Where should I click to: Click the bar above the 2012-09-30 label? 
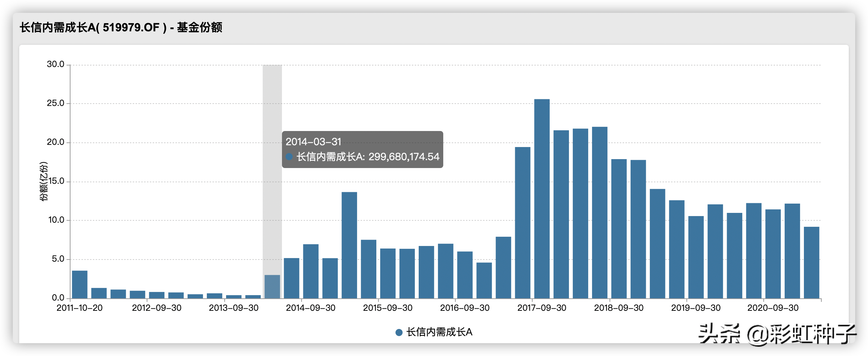(157, 295)
